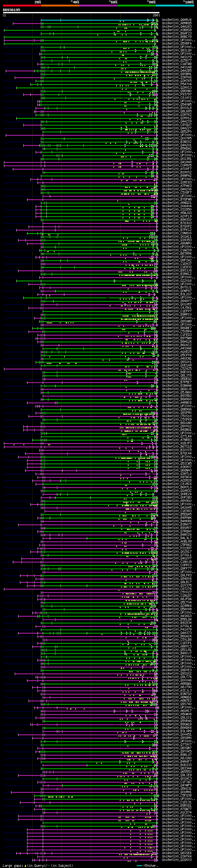Select hit label UniRef100_O22016

[176, 281]
